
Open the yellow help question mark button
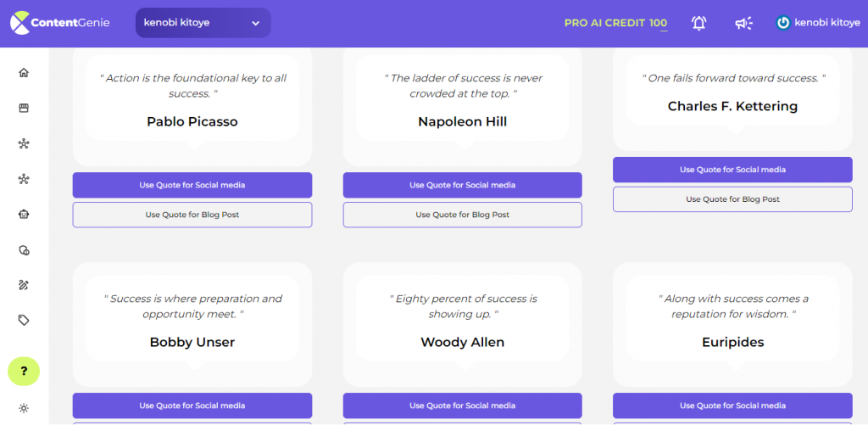[x=24, y=372]
